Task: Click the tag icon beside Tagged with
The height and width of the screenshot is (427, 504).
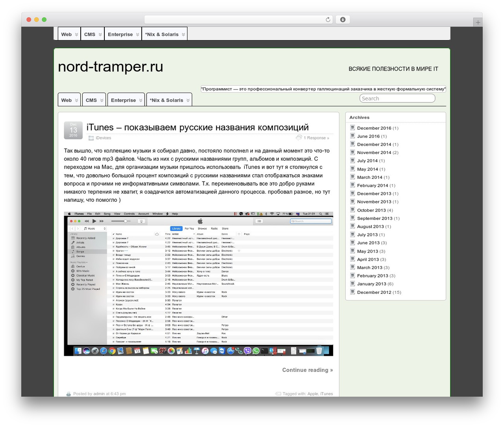Action: pyautogui.click(x=278, y=394)
